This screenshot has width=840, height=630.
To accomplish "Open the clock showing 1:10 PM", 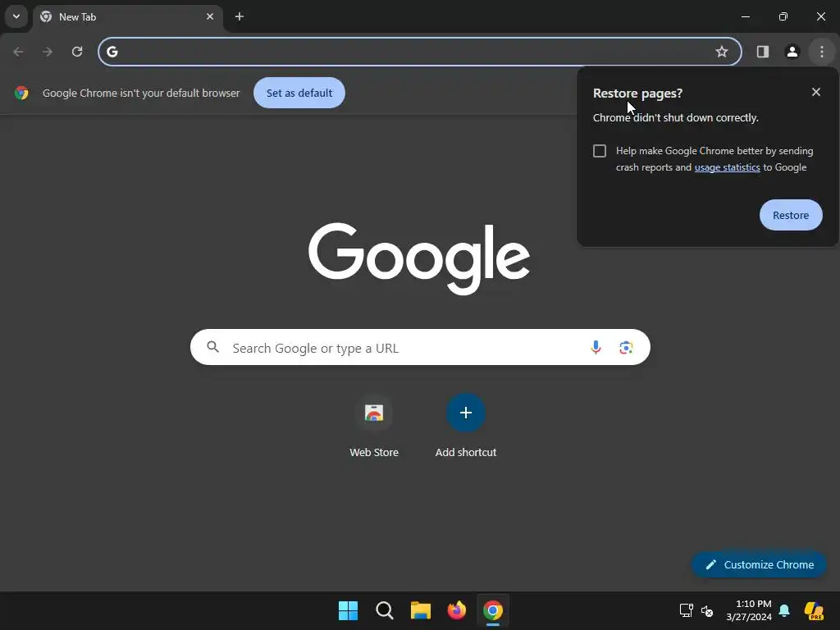I will 749,610.
